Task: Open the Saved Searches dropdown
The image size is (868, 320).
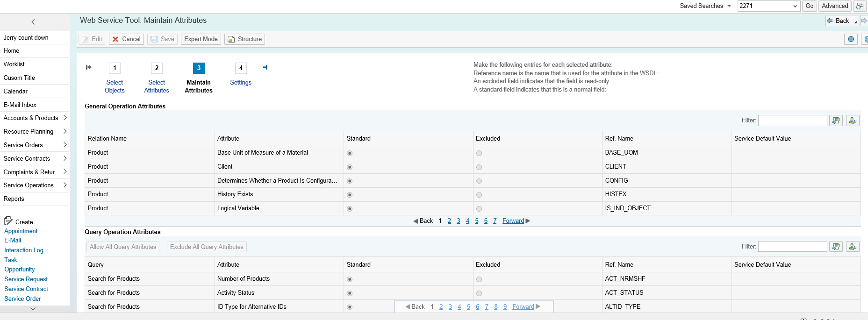Action: [x=729, y=6]
